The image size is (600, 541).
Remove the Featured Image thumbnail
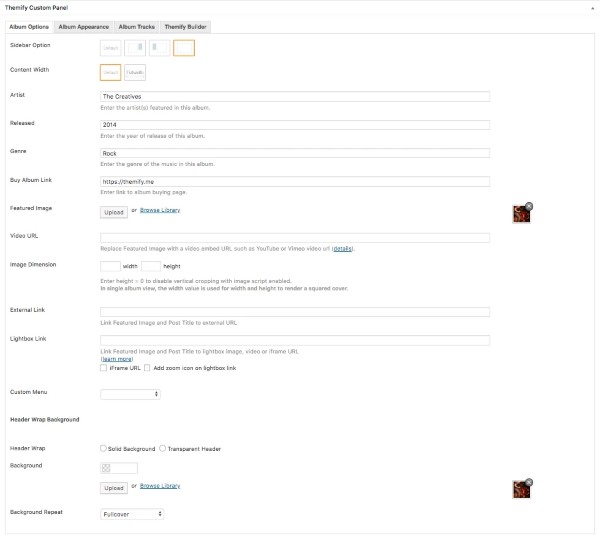coord(529,205)
